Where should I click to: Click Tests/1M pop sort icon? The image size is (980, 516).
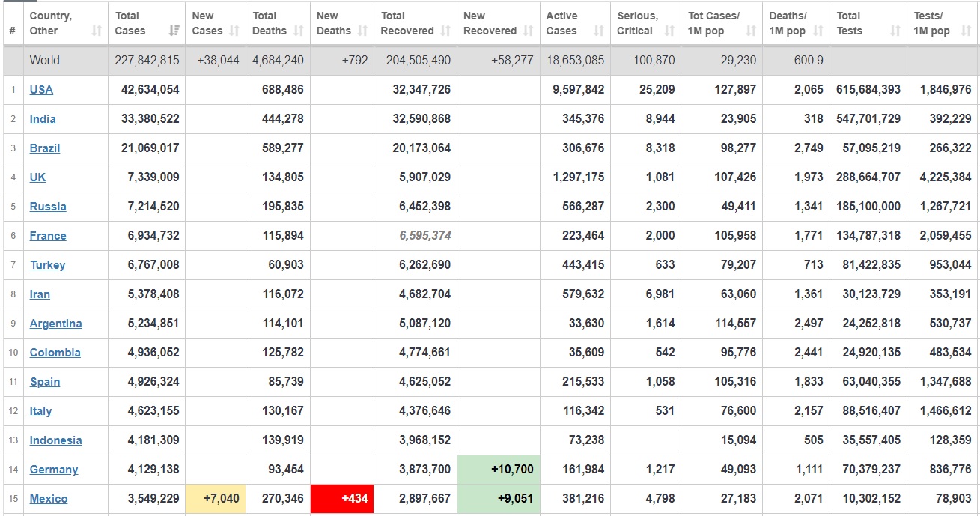coord(966,31)
